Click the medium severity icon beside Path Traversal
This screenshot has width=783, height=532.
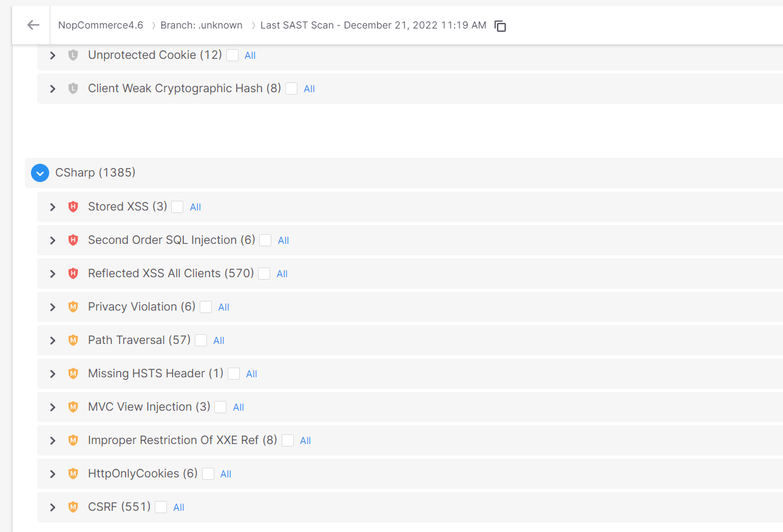click(x=73, y=340)
